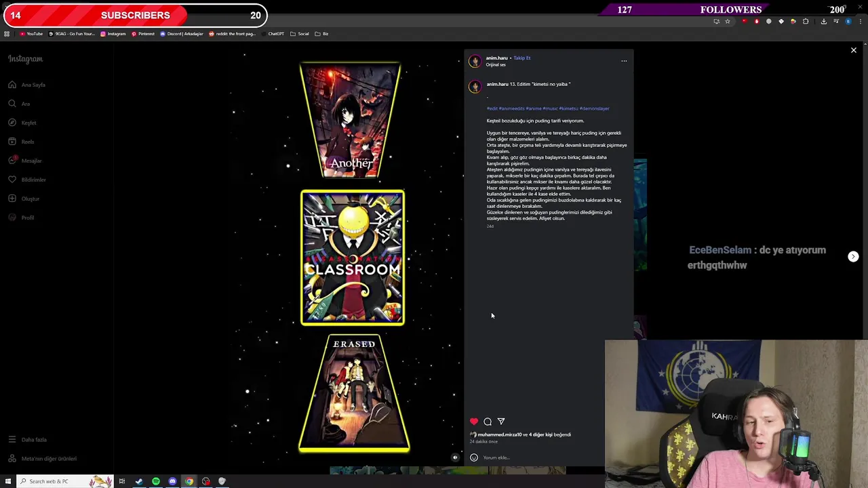Open Ara search in the sidebar
Image resolution: width=868 pixels, height=488 pixels.
tap(19, 104)
